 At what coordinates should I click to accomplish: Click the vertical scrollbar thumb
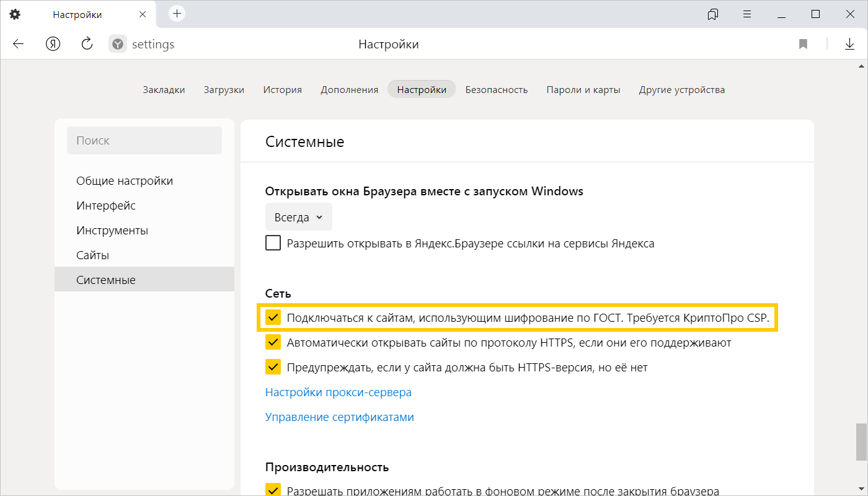click(x=861, y=442)
